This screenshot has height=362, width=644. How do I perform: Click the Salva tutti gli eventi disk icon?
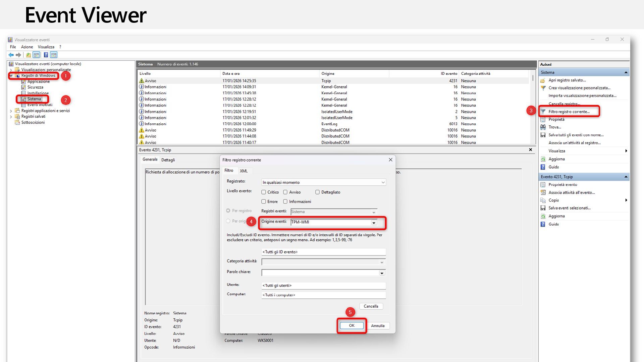543,135
